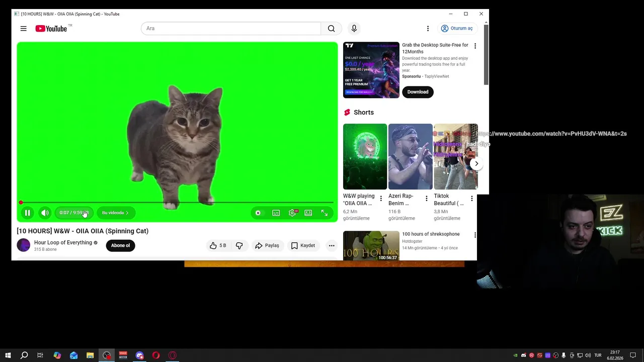
Task: Subscribe with the Abone ol button
Action: coord(120,245)
